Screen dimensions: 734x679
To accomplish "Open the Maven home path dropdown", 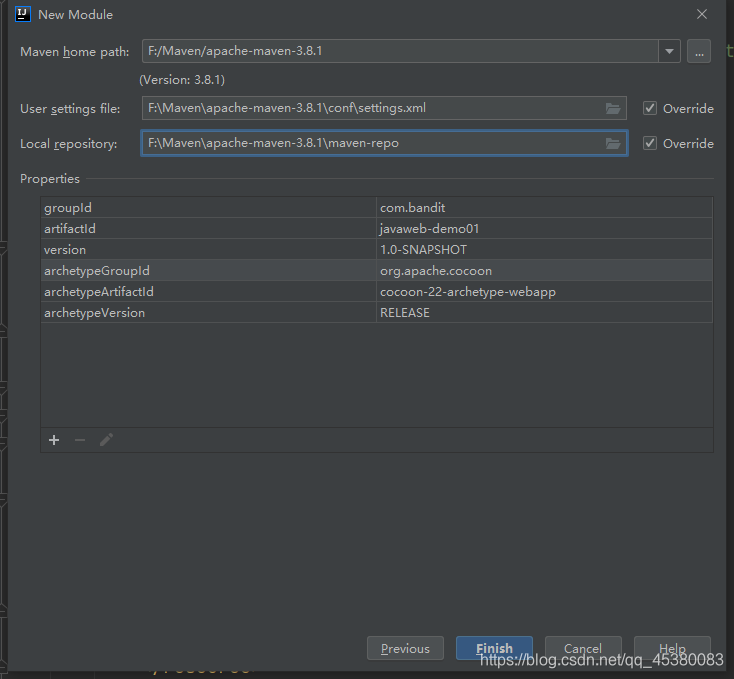I will pyautogui.click(x=669, y=51).
